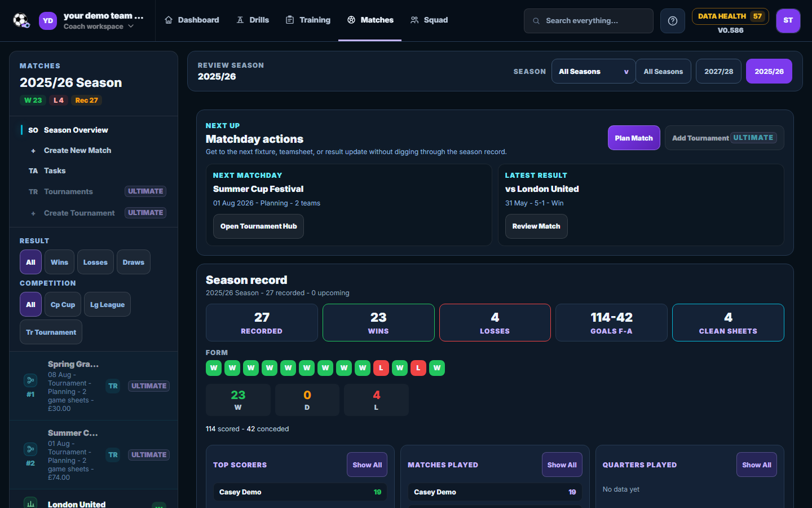
Task: Click the TR badge on Summer C... row
Action: point(113,455)
